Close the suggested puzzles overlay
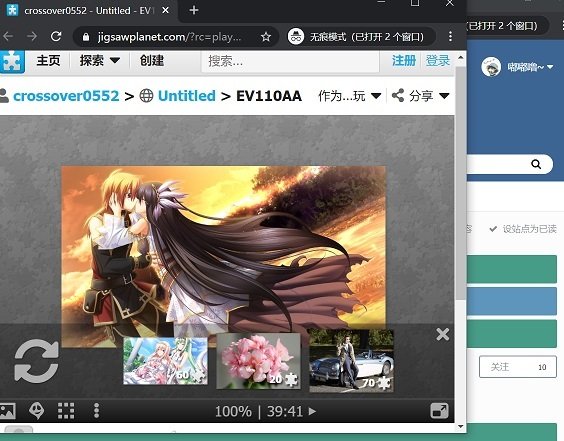The image size is (564, 441). [x=442, y=334]
